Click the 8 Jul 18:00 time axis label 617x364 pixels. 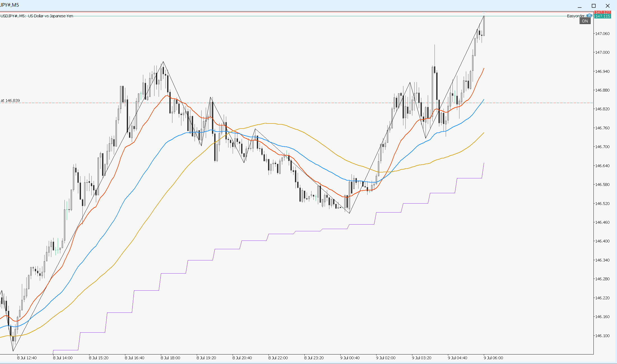pos(170,358)
